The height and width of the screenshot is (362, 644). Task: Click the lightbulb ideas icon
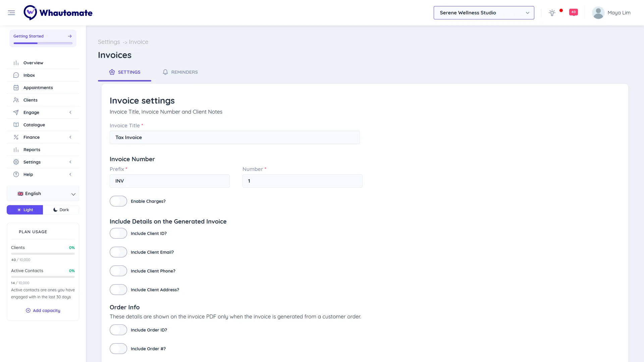pyautogui.click(x=552, y=13)
